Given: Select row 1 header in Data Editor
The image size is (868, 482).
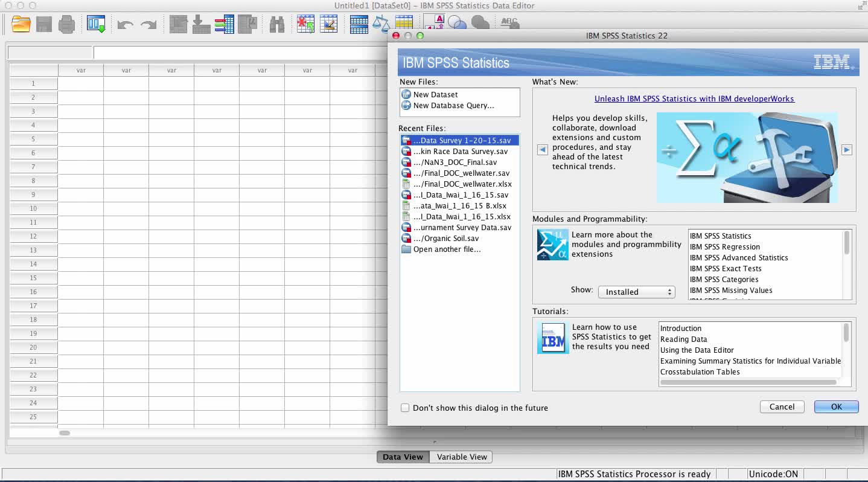Looking at the screenshot, I should pos(33,83).
